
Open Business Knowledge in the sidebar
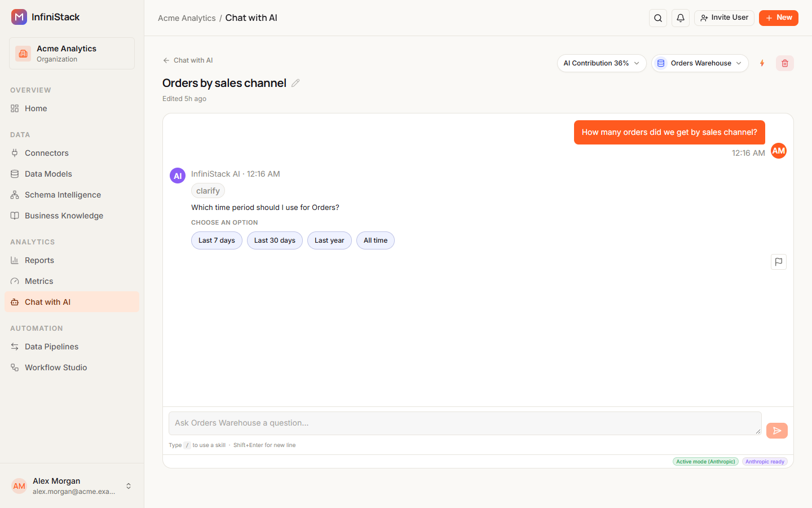click(72, 216)
